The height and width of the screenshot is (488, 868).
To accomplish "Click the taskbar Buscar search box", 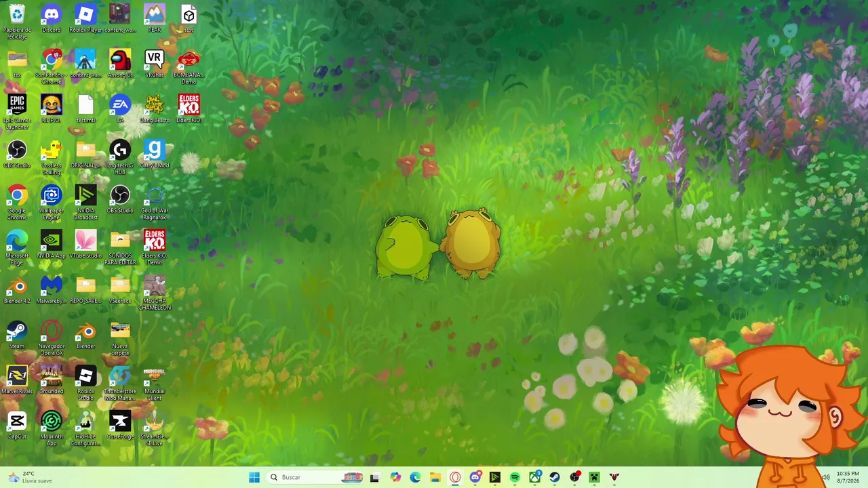I will click(317, 477).
